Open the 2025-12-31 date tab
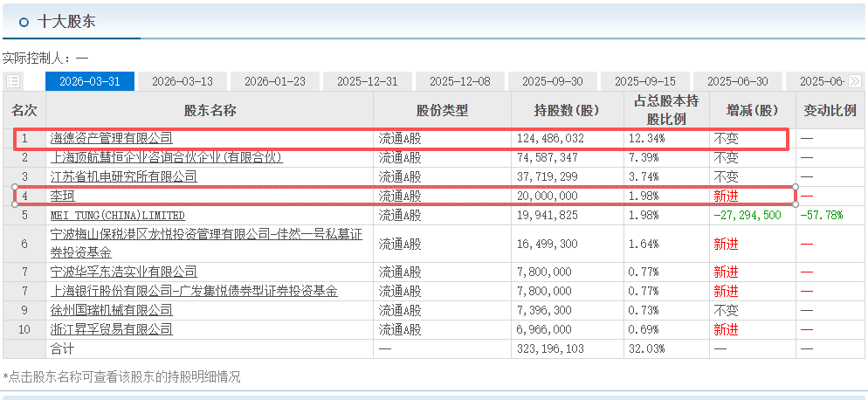This screenshot has width=868, height=400. click(368, 81)
